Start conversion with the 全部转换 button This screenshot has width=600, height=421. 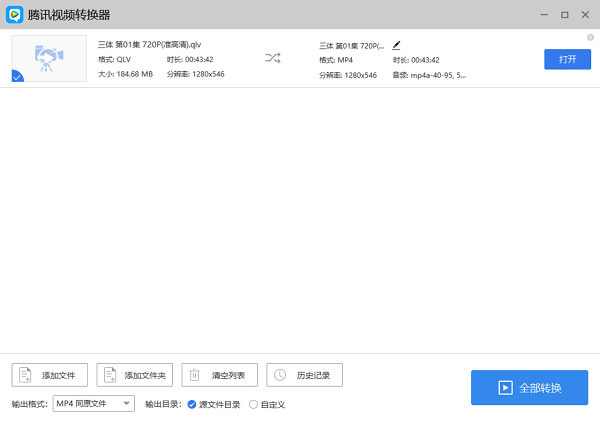pos(529,387)
